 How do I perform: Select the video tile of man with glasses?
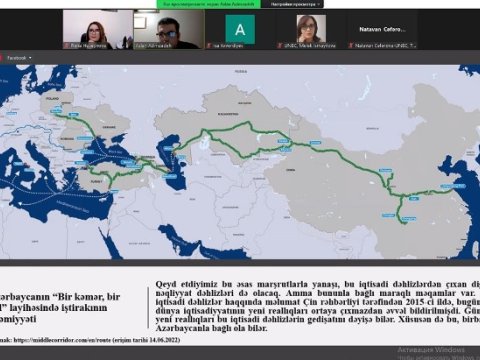pos(169,30)
